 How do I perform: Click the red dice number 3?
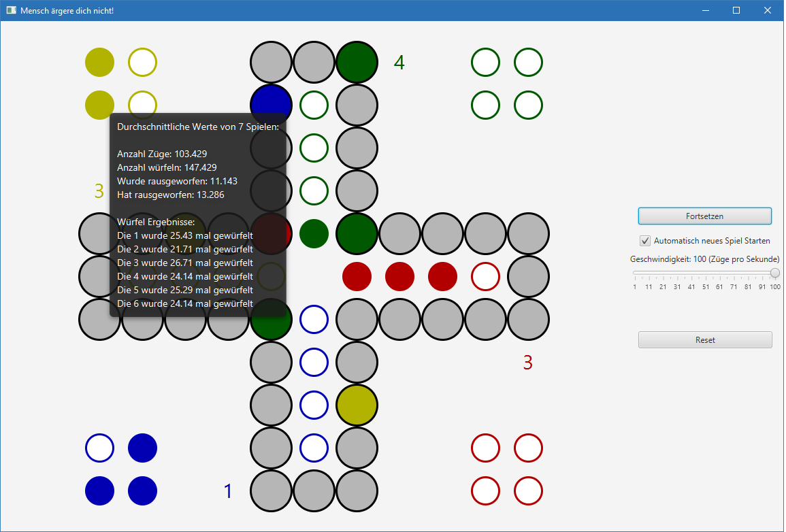[527, 362]
